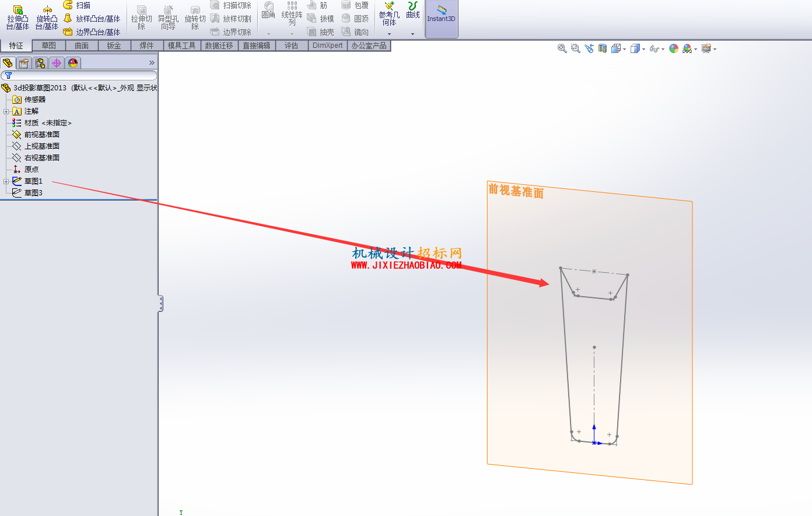812x516 pixels.
Task: Switch to the 草图 sketch tab
Action: (x=49, y=45)
